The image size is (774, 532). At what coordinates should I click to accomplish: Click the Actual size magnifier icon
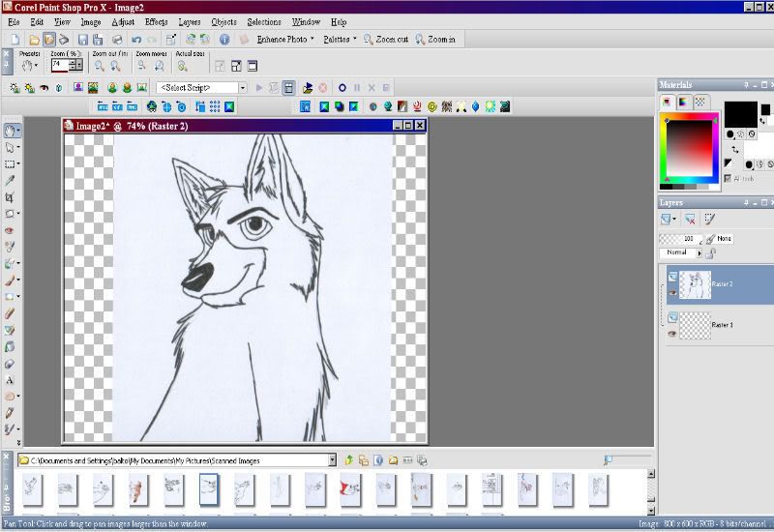(x=183, y=66)
